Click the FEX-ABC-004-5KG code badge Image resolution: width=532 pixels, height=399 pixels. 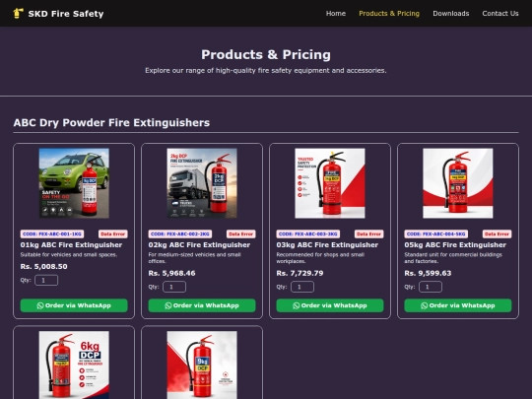pyautogui.click(x=436, y=234)
